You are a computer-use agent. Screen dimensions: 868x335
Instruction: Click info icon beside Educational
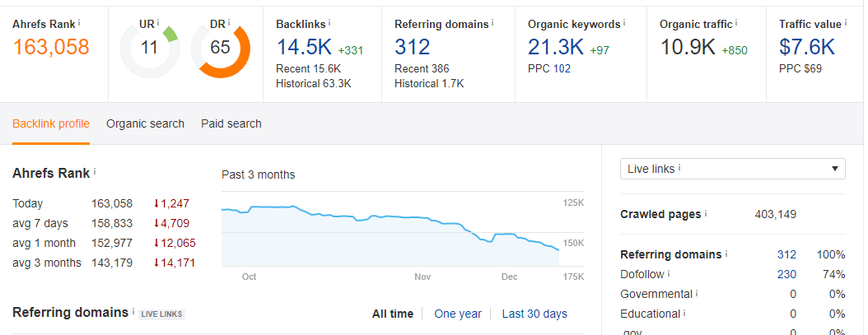684,313
